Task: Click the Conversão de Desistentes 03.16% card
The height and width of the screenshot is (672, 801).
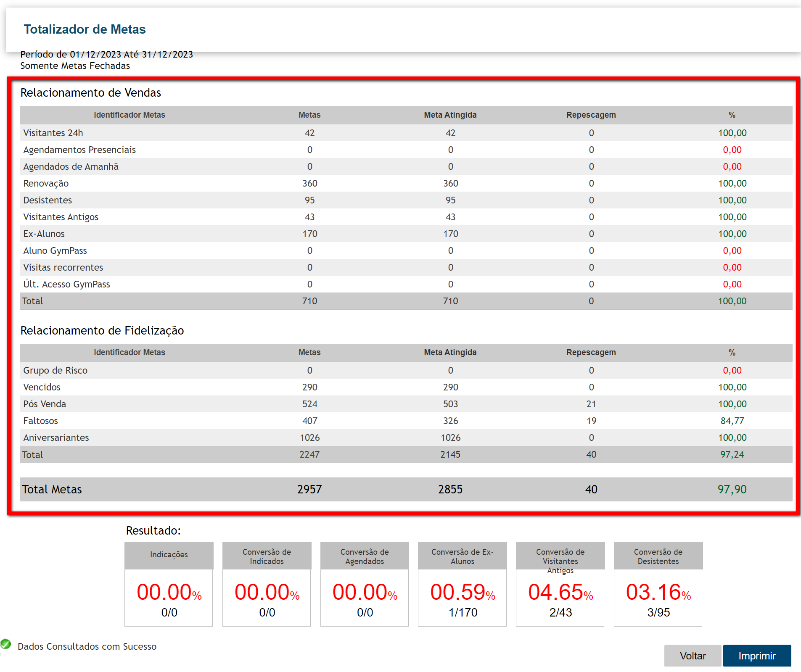Action: pyautogui.click(x=658, y=584)
